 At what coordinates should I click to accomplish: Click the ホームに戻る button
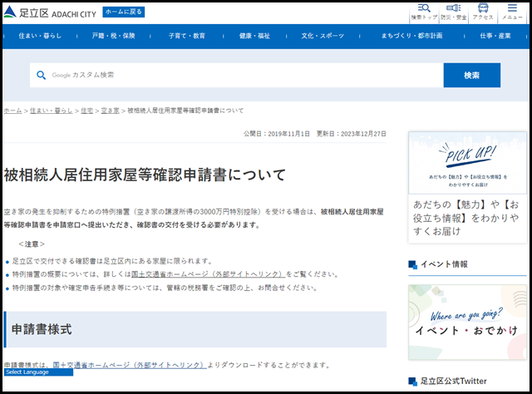point(124,12)
